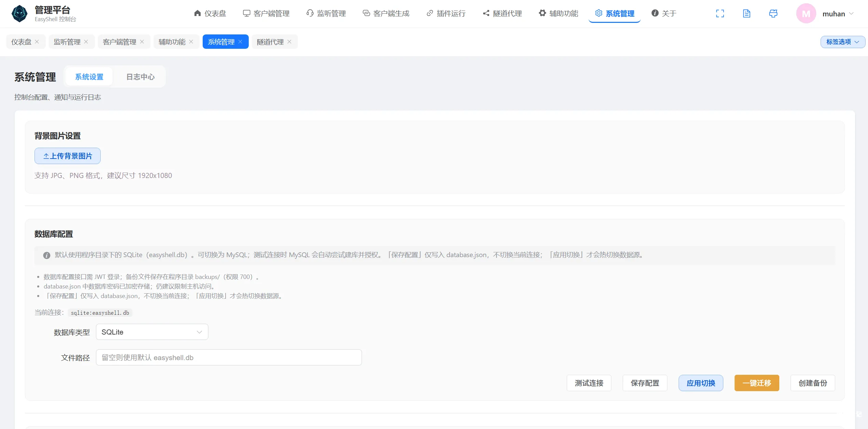Image resolution: width=868 pixels, height=429 pixels.
Task: Close the 客户端管理 page tab
Action: [142, 42]
